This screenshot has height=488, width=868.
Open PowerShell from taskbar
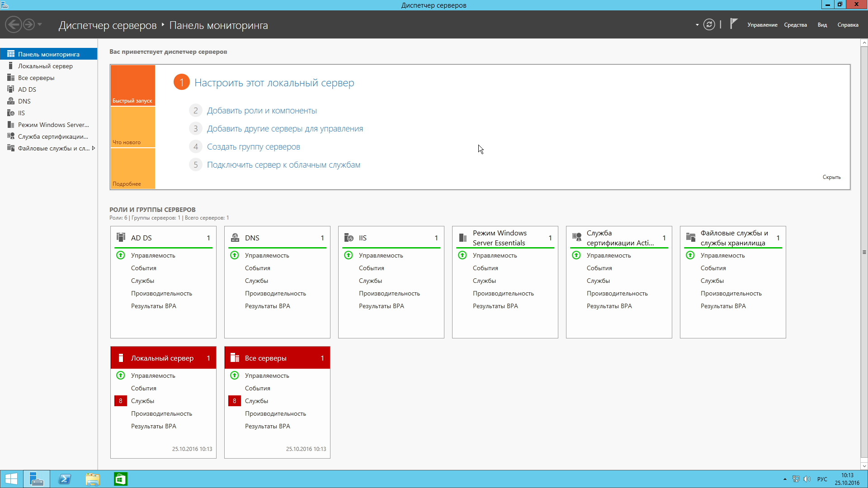click(65, 479)
